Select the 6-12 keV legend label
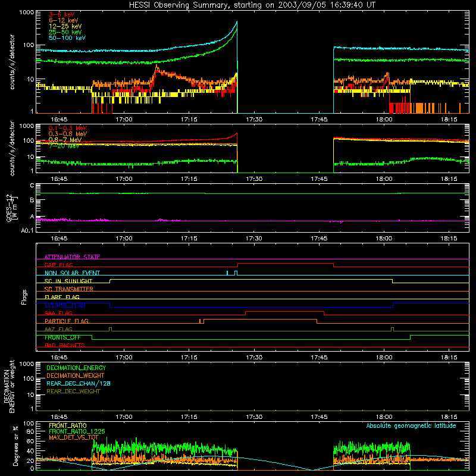This screenshot has height=476, width=476. 64,20
